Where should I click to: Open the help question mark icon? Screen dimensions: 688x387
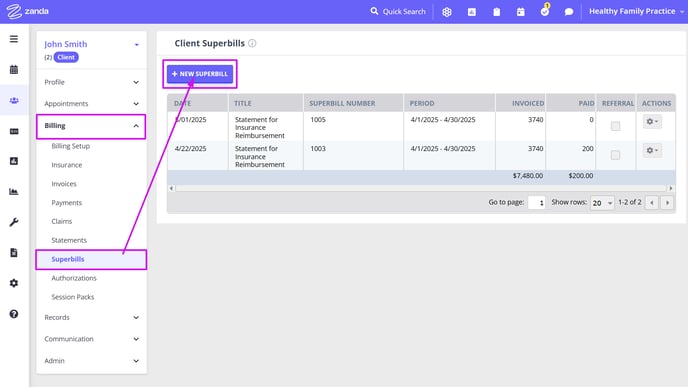point(14,314)
